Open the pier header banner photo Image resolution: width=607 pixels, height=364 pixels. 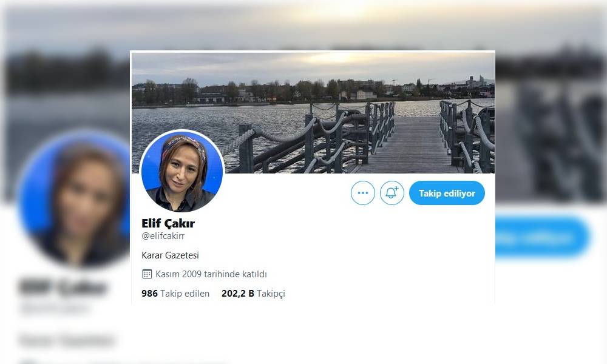click(313, 113)
